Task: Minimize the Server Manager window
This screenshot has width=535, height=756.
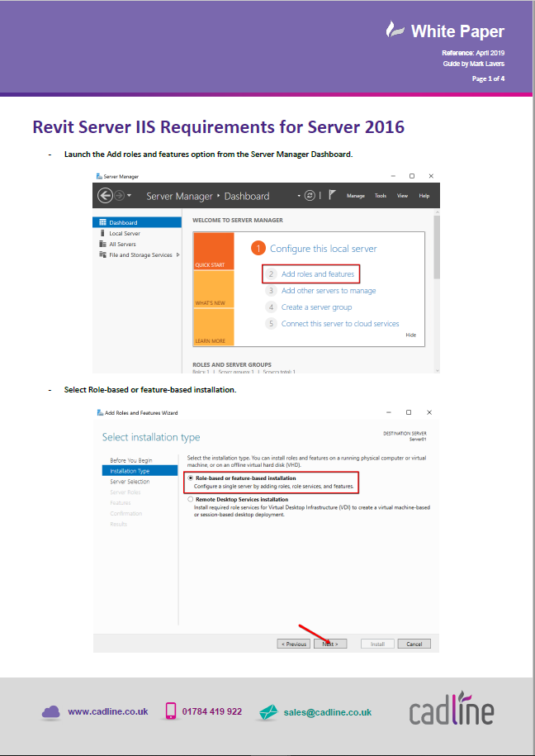Action: [x=393, y=176]
